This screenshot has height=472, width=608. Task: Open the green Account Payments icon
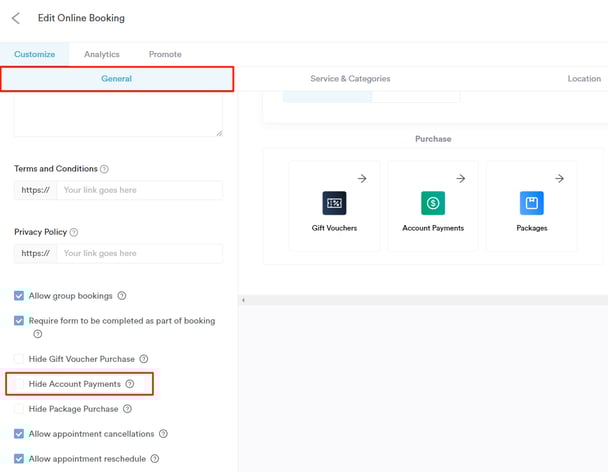(x=433, y=203)
